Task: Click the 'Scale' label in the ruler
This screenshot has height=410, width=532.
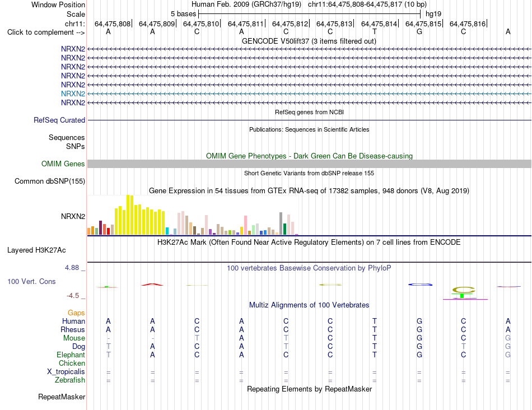Action: click(76, 14)
